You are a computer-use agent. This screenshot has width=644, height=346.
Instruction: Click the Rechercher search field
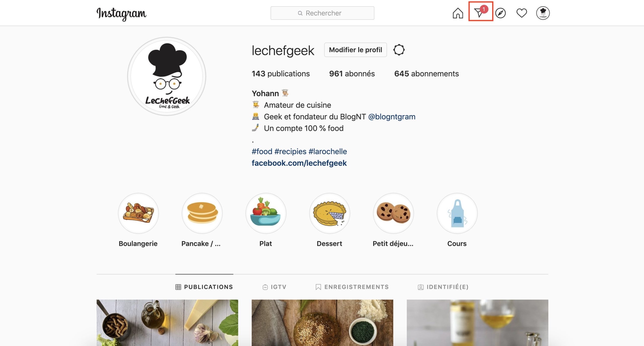(322, 13)
